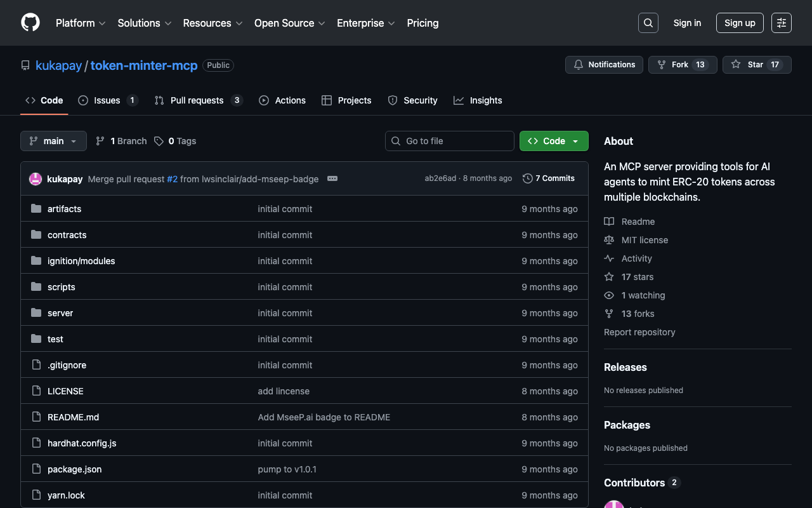Click the commit details ellipsis icon
This screenshot has width=812, height=508.
(332, 178)
